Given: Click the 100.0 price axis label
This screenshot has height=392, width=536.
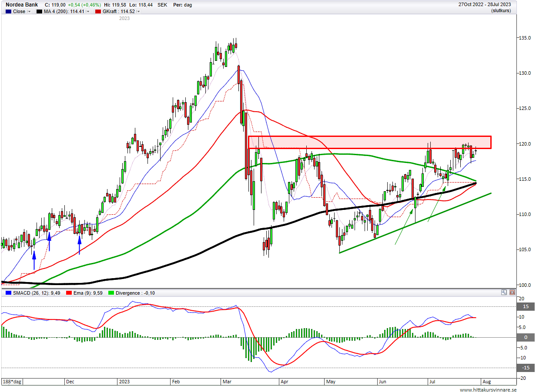Looking at the screenshot, I should coord(526,285).
